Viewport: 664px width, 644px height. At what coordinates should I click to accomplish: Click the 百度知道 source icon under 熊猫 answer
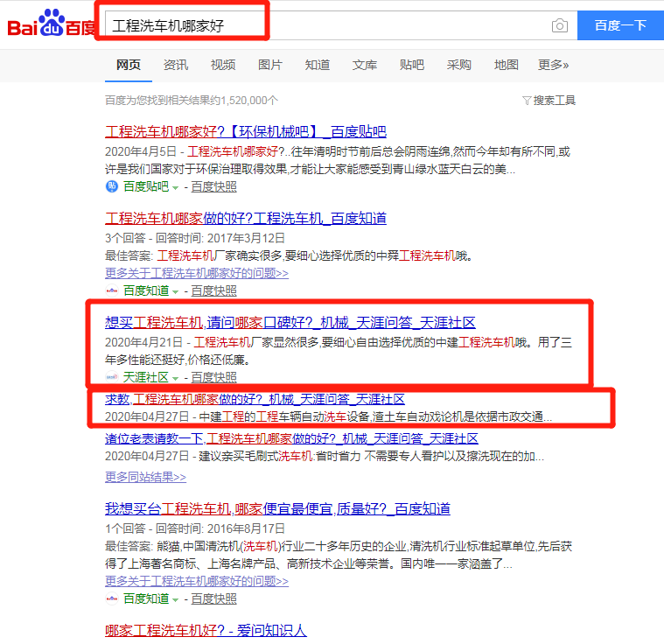point(111,598)
